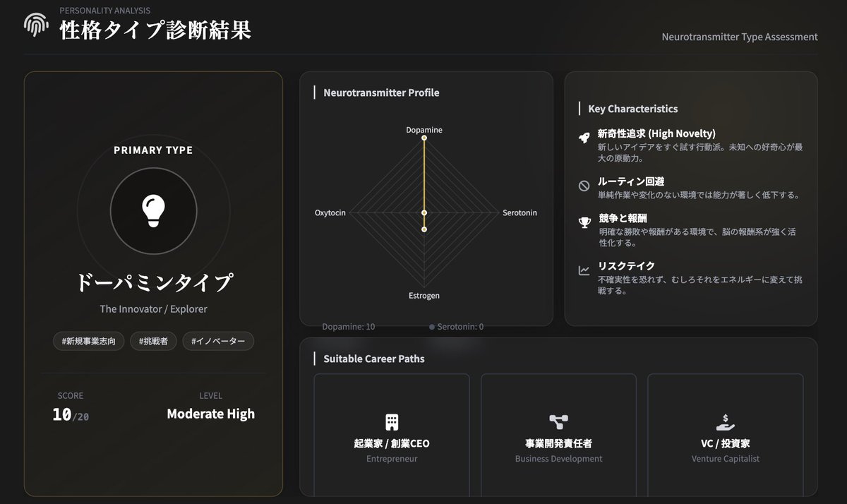Viewport: 847px width, 504px height.
Task: Click the Moderate High level value
Action: coord(210,414)
